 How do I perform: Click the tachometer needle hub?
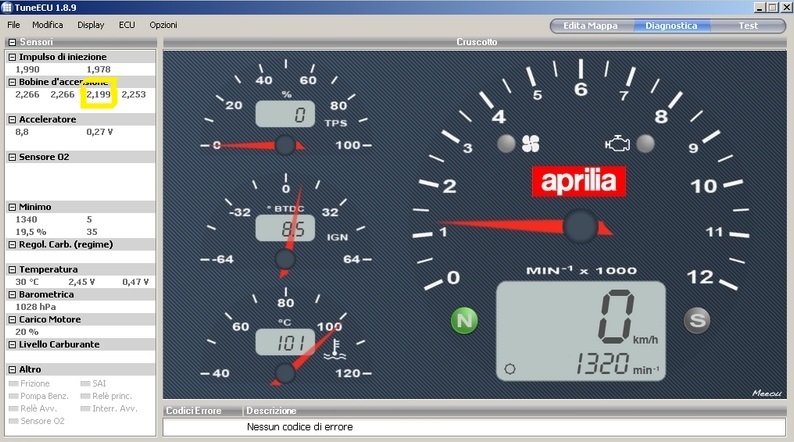(580, 227)
